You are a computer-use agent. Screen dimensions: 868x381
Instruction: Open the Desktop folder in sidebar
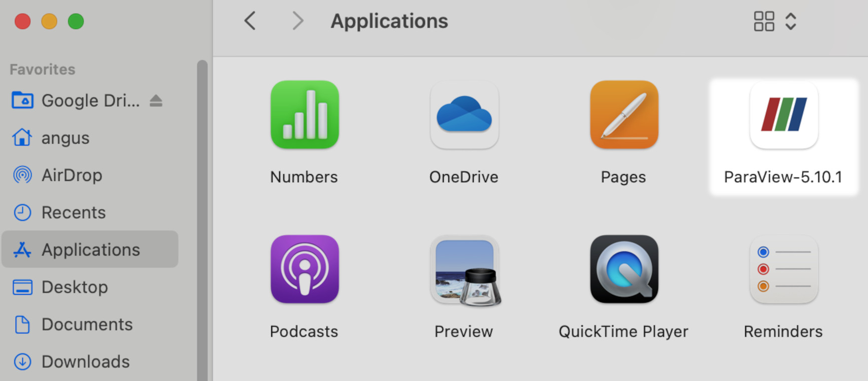60,287
